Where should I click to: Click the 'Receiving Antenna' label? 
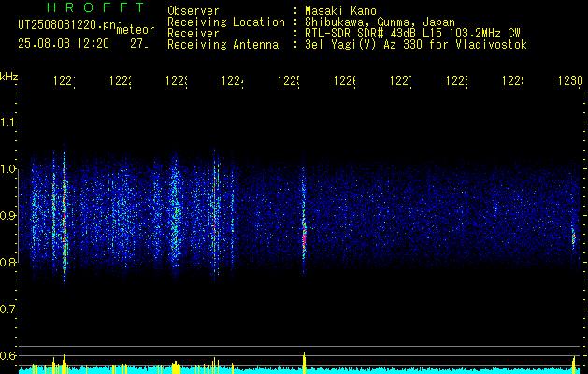(x=223, y=45)
